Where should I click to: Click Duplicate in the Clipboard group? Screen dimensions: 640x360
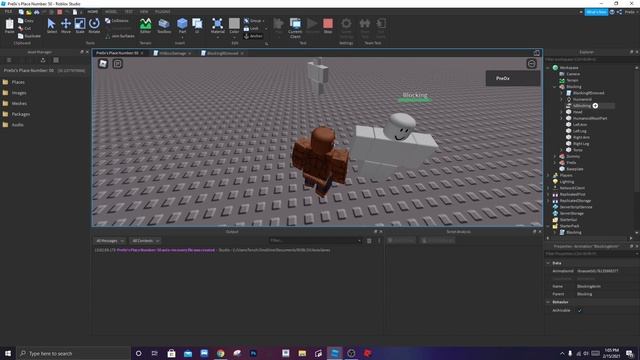(x=29, y=36)
